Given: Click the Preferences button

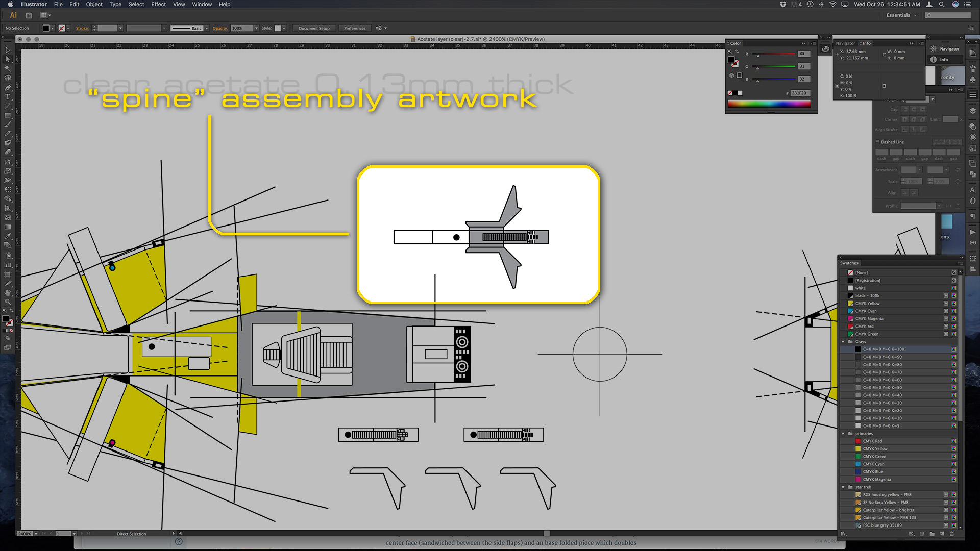Looking at the screenshot, I should pyautogui.click(x=354, y=28).
